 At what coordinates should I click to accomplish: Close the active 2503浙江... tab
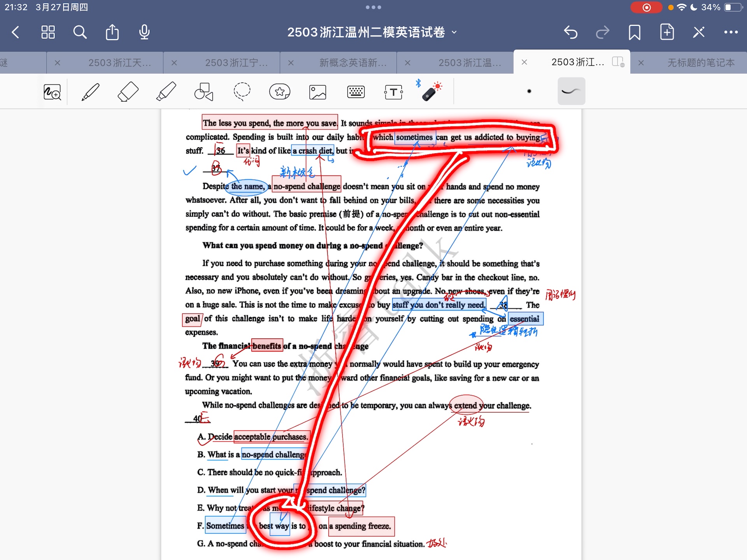tap(524, 62)
